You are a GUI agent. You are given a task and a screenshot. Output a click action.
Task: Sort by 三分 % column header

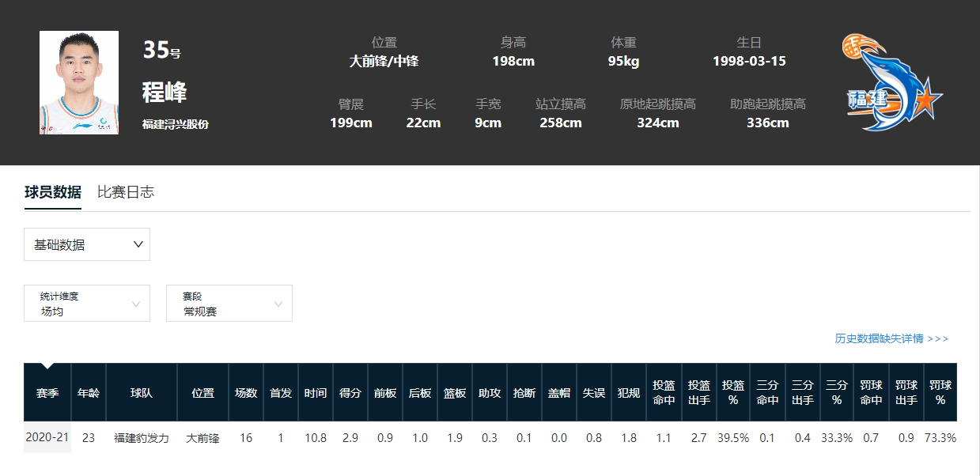click(x=837, y=393)
